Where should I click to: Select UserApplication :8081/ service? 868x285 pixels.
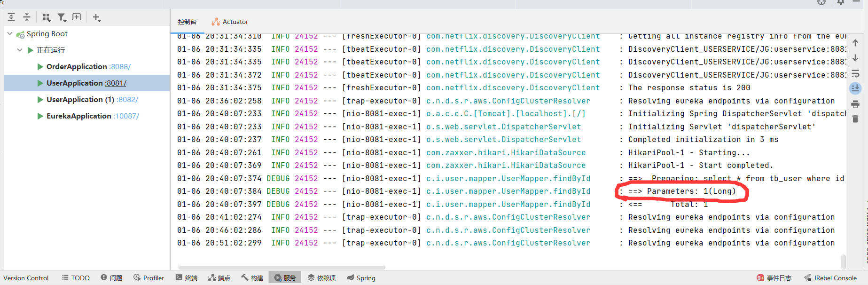(x=86, y=83)
